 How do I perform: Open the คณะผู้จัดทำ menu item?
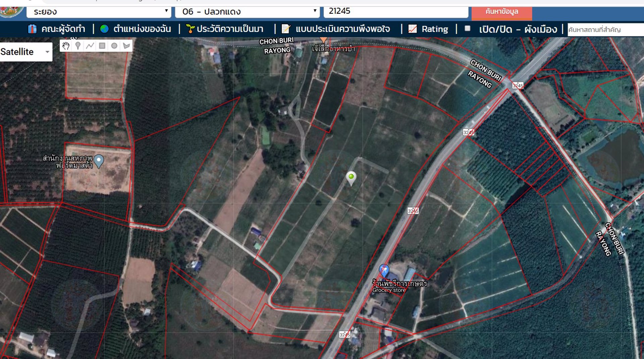click(x=57, y=29)
